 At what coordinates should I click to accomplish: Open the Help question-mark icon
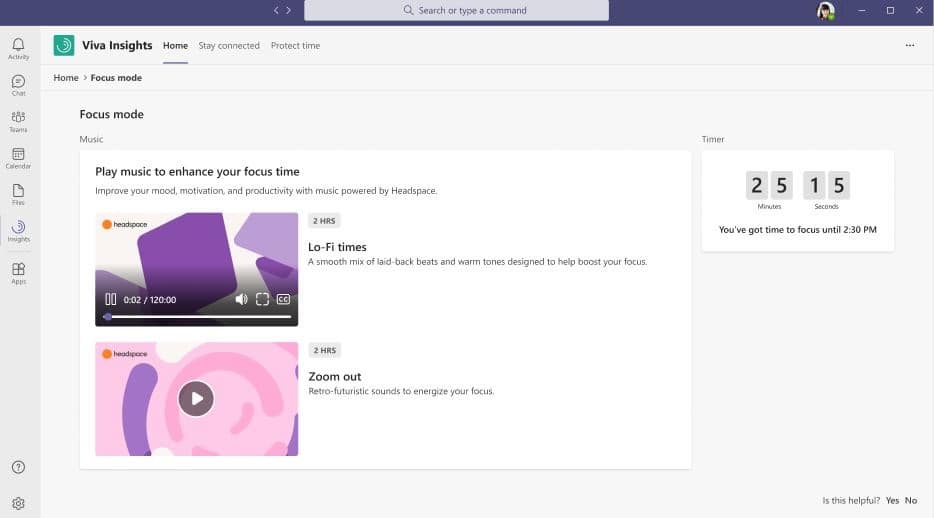(18, 467)
